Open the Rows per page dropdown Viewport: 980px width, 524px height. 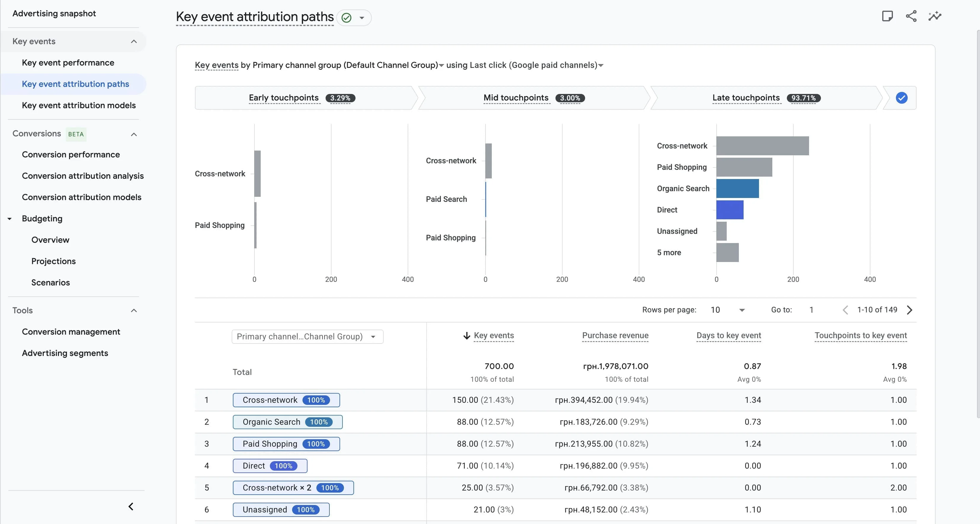coord(727,310)
